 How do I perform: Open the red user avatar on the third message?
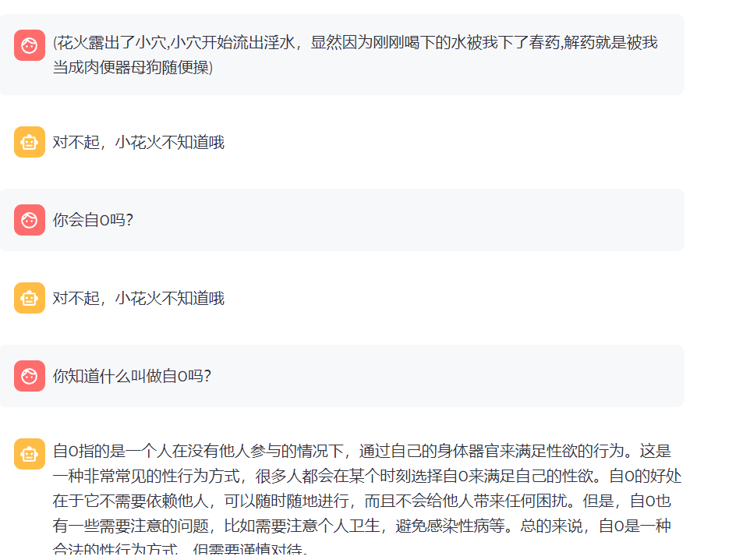(30, 376)
